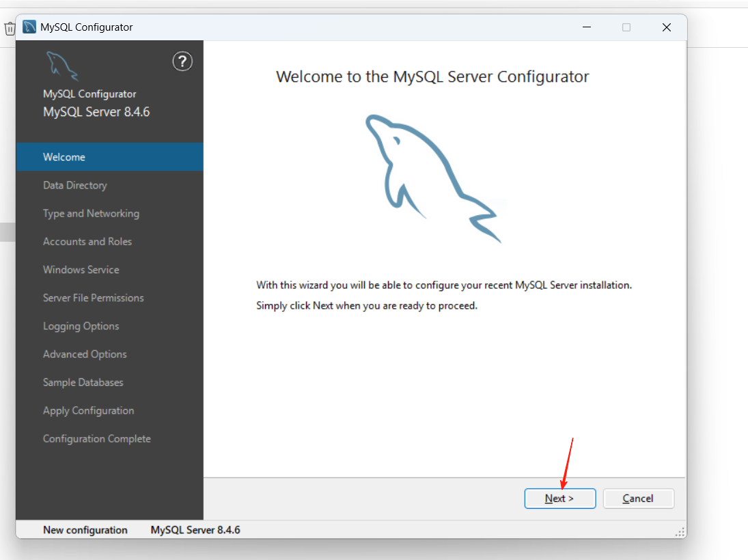Click the large dolphin logo image
748x560 pixels.
(x=433, y=178)
